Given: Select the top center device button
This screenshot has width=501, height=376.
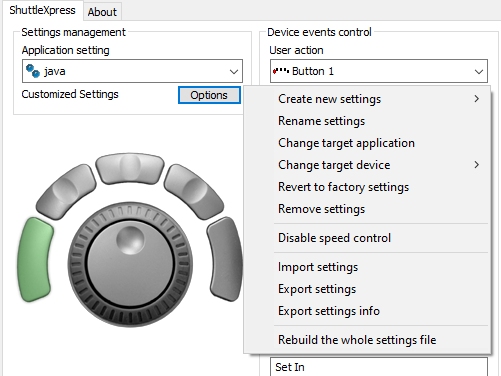Looking at the screenshot, I should (130, 168).
